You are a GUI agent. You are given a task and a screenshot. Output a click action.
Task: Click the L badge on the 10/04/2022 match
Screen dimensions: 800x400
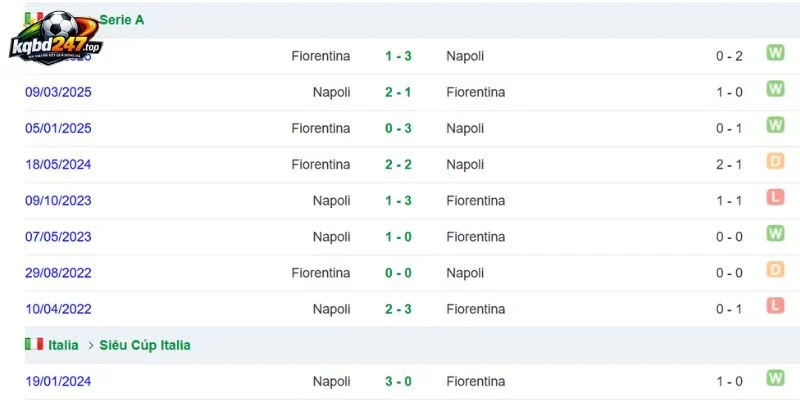click(775, 306)
